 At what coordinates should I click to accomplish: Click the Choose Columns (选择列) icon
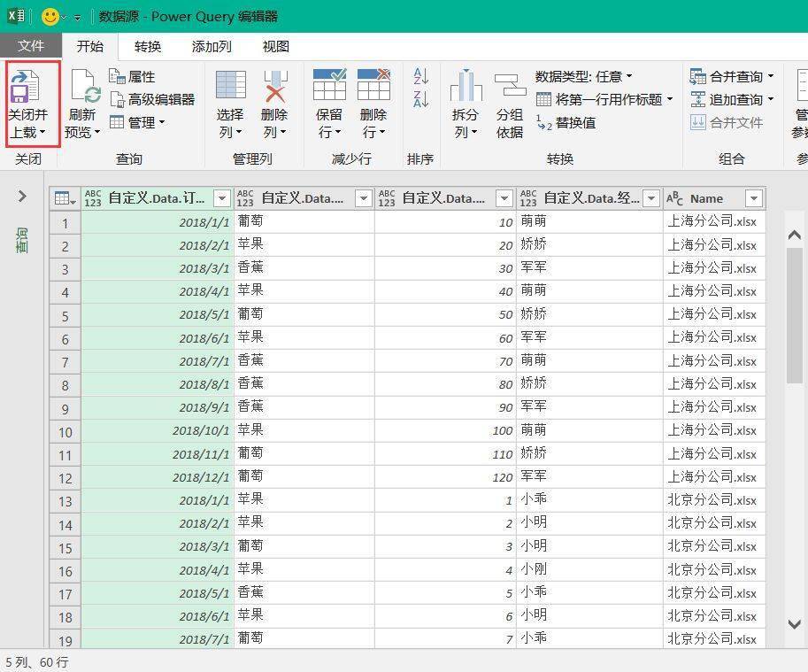click(x=230, y=85)
